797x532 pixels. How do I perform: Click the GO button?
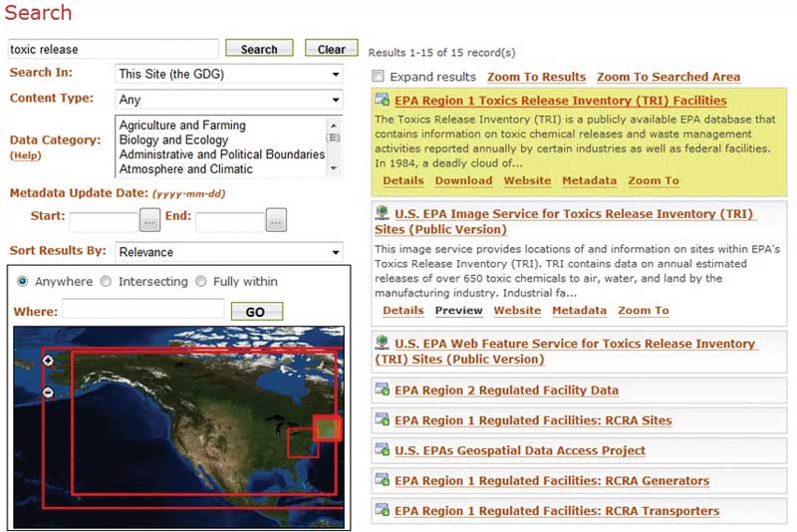(257, 312)
